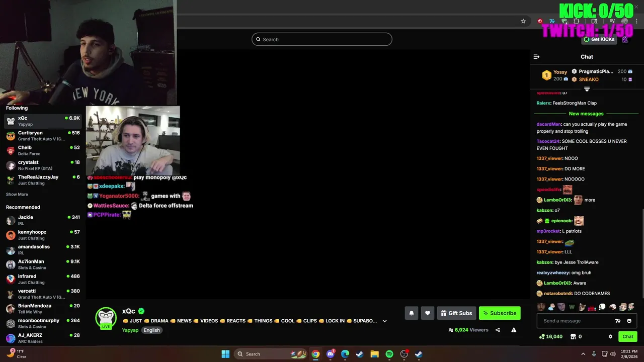Click the Gift Subs button

point(456,313)
